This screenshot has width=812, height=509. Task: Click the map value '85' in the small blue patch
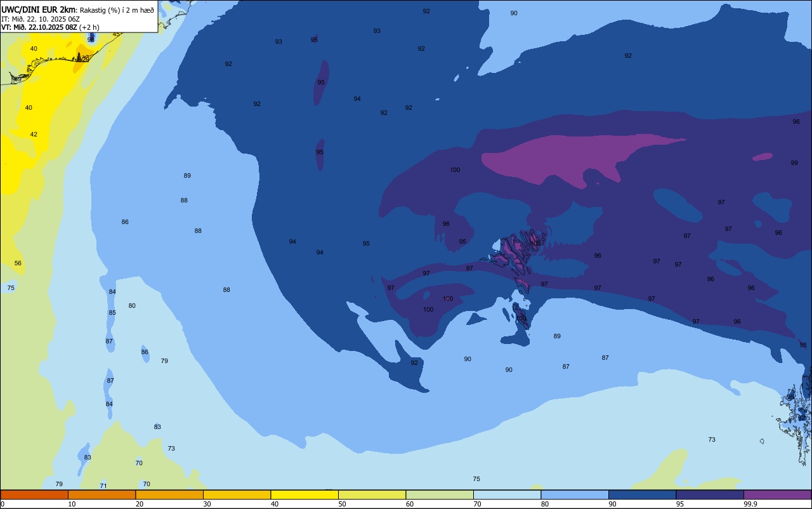point(112,312)
